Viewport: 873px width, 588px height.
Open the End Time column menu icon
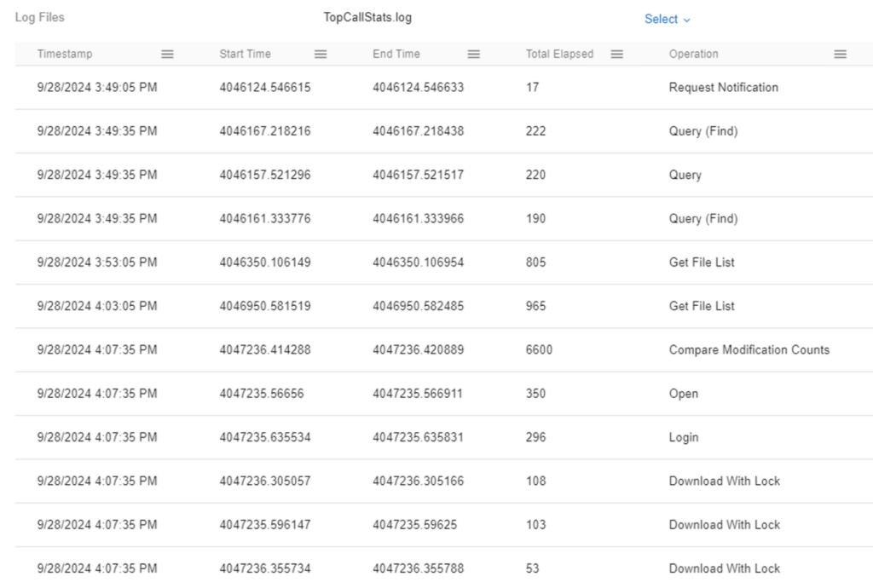pyautogui.click(x=474, y=54)
